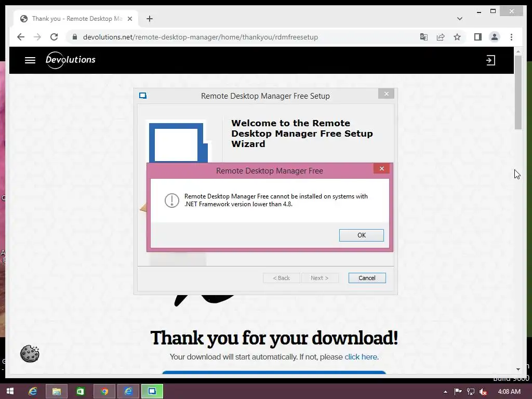Switch to Chrome from the taskbar
Screen dimensions: 532x399
click(104, 392)
